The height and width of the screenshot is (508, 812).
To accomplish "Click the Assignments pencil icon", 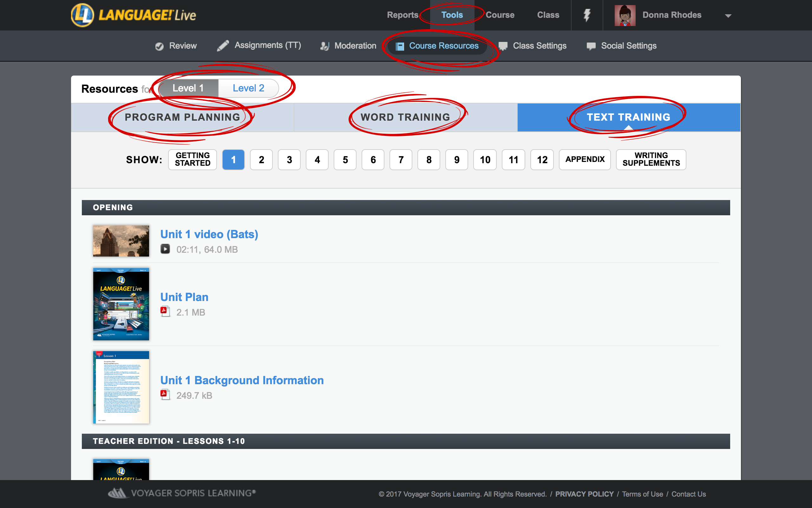I will click(x=223, y=46).
